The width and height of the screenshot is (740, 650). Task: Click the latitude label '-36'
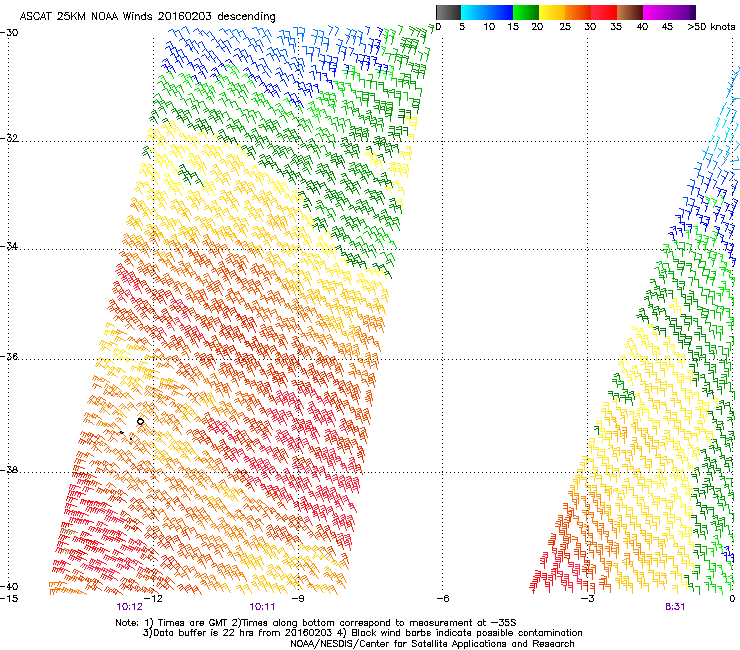coord(9,356)
